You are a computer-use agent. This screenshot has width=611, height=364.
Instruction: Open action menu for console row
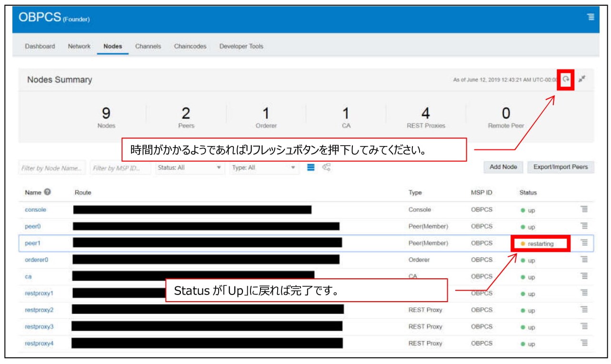[584, 209]
